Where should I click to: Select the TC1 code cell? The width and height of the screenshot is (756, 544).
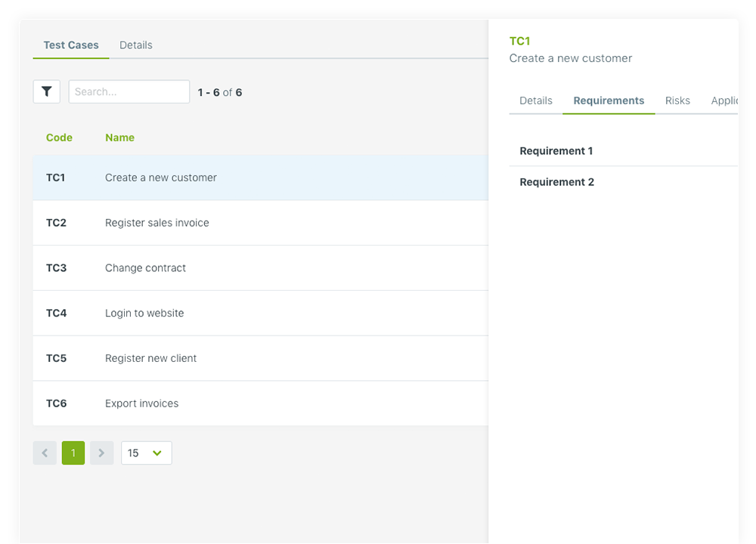[x=55, y=178]
